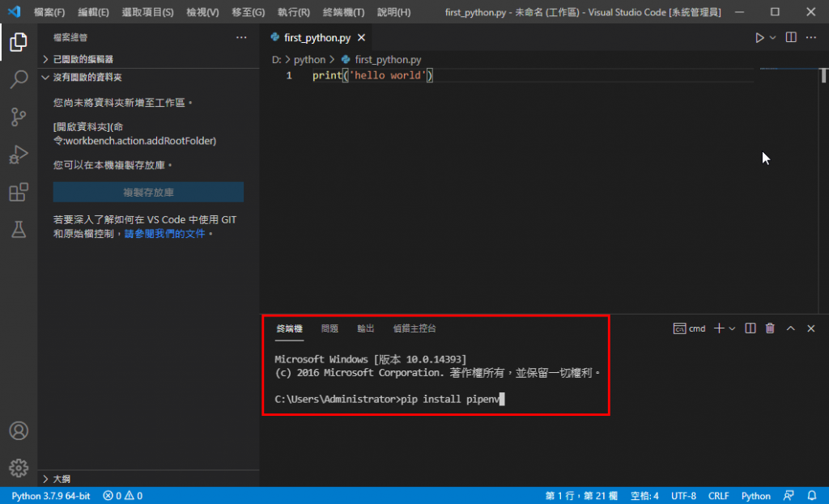829x504 pixels.
Task: Select the first_python.py editor tab
Action: 317,37
